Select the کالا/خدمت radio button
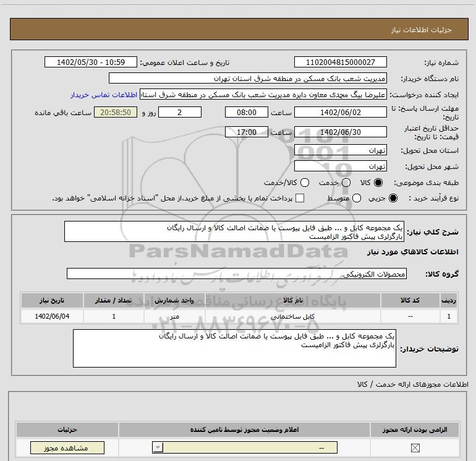This screenshot has height=461, width=476. (x=305, y=183)
